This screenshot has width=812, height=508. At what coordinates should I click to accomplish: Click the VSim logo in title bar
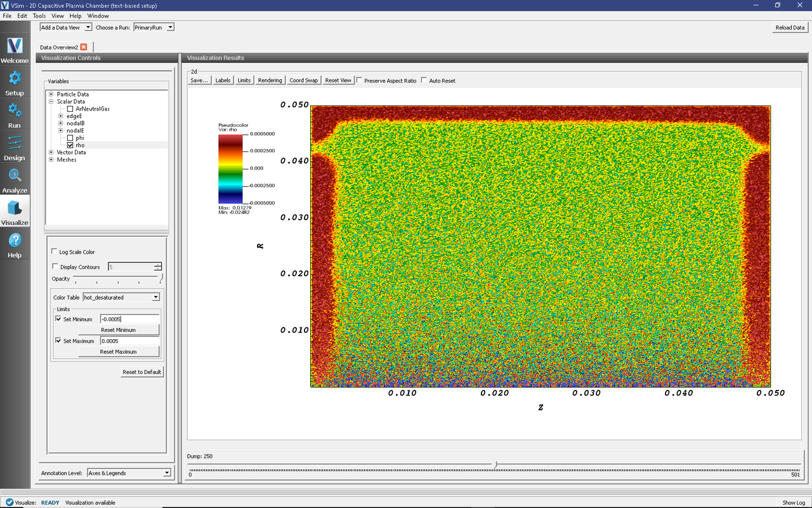point(5,5)
